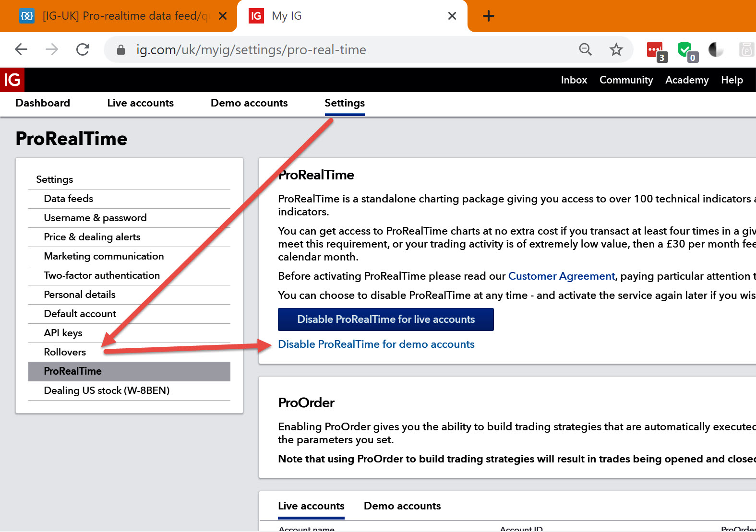
Task: Open the Help page
Action: pyautogui.click(x=732, y=80)
